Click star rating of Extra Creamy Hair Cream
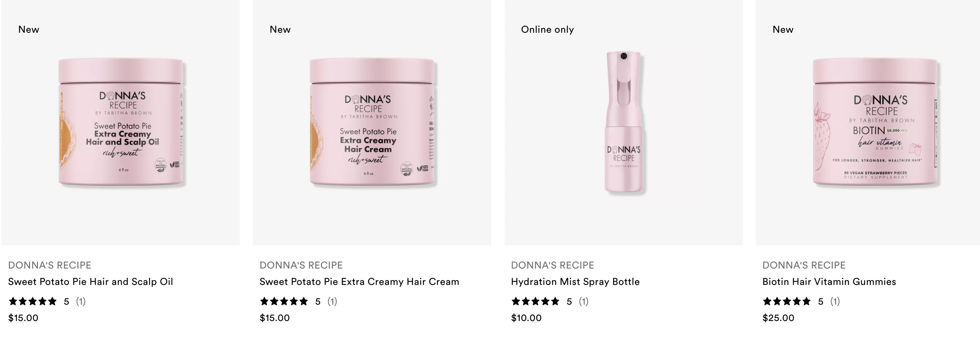 point(284,301)
